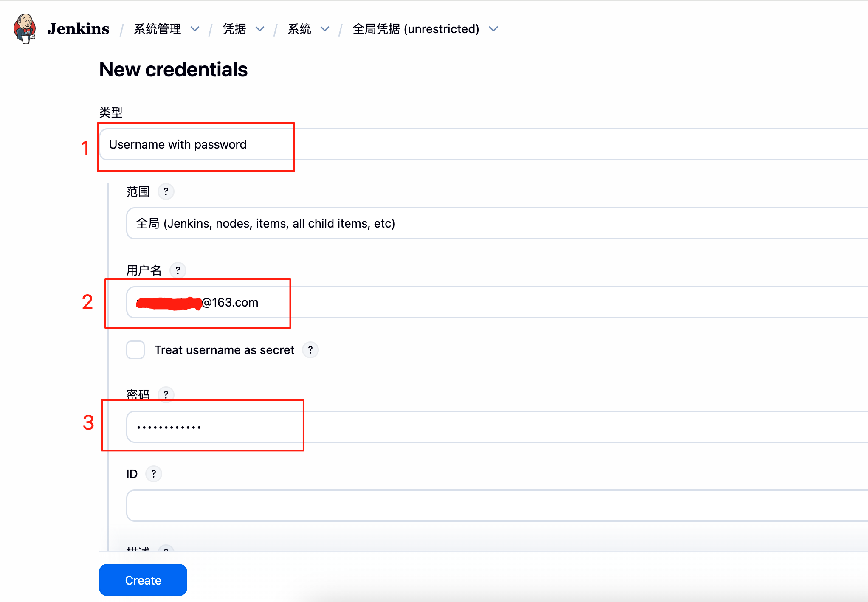This screenshot has width=868, height=602.
Task: Go to 系统管理 breadcrumb
Action: [158, 29]
